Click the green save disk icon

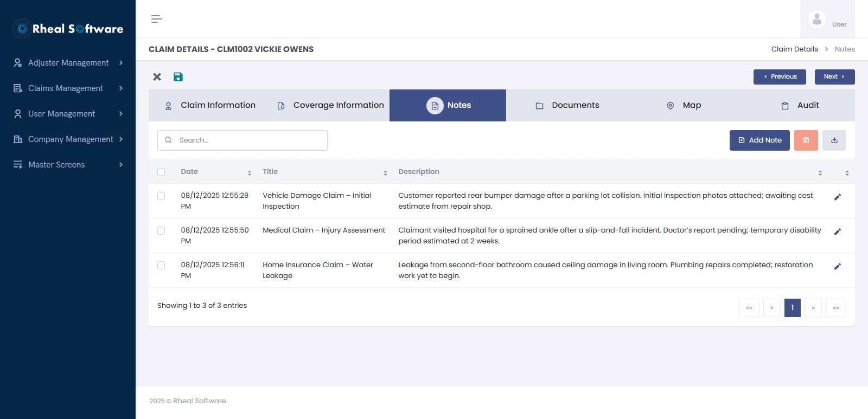point(178,77)
